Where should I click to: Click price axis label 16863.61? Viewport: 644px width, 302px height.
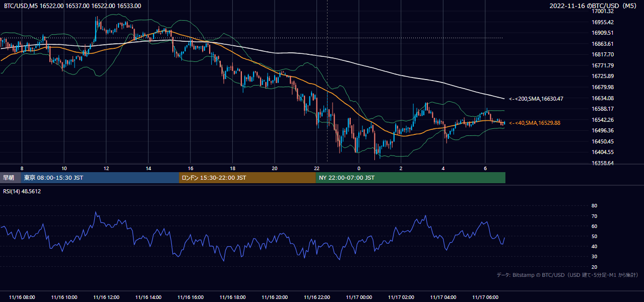point(602,44)
